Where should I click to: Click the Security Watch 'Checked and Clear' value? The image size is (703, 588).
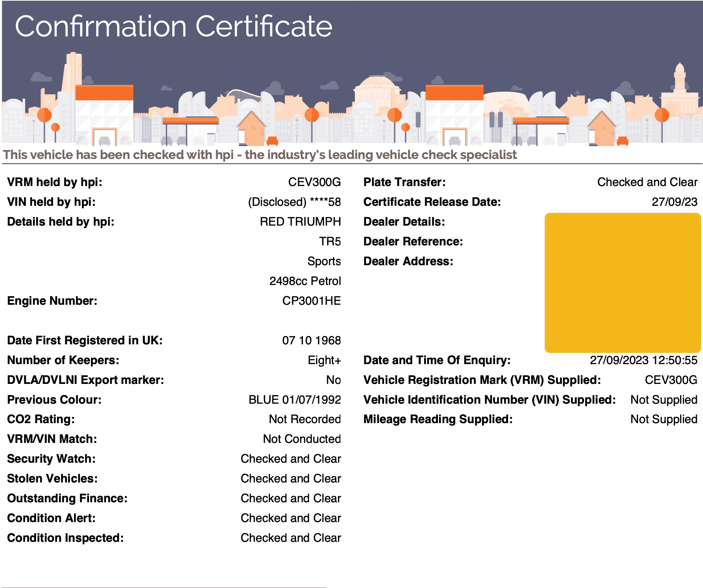click(291, 459)
